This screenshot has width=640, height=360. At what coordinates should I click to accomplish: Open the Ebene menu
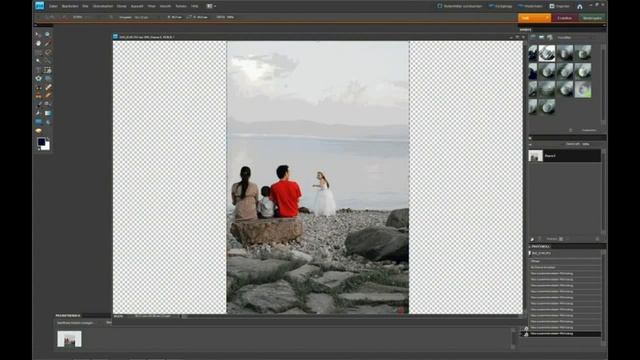coord(121,6)
